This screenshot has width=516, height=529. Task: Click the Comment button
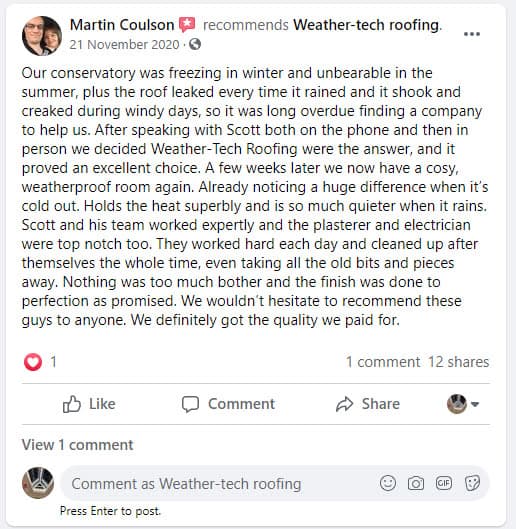point(228,404)
